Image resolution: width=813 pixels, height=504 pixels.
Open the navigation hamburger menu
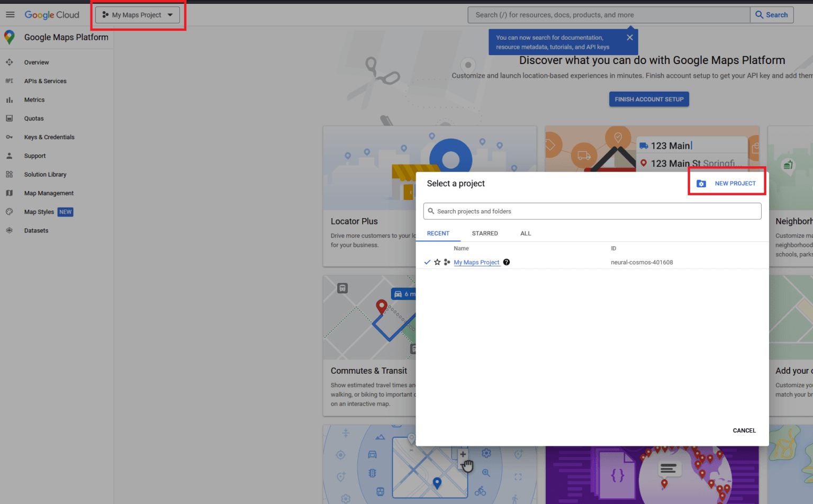pos(10,14)
